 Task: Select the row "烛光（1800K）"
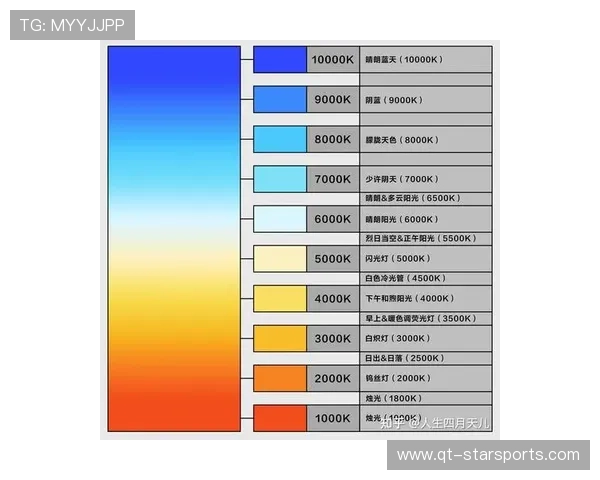[x=426, y=398]
